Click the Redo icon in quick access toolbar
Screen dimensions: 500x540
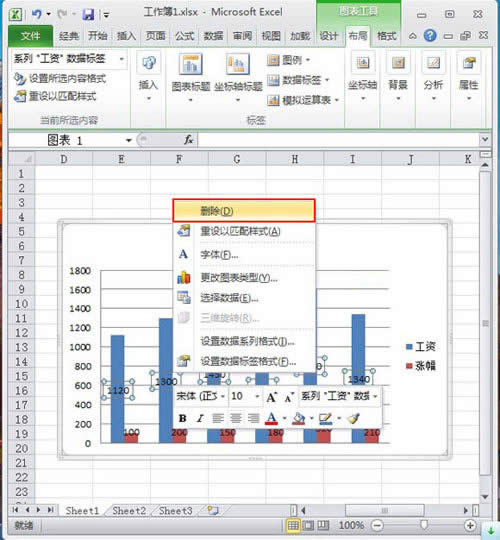tap(62, 14)
